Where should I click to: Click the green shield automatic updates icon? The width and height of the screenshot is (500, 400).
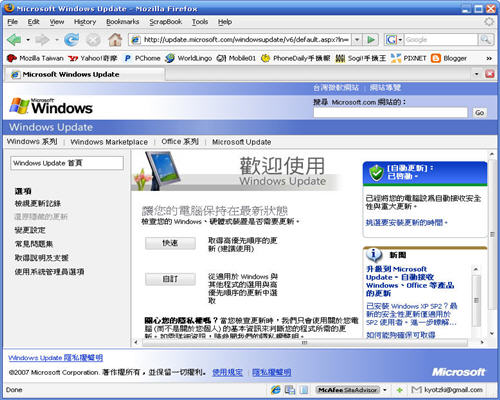376,172
